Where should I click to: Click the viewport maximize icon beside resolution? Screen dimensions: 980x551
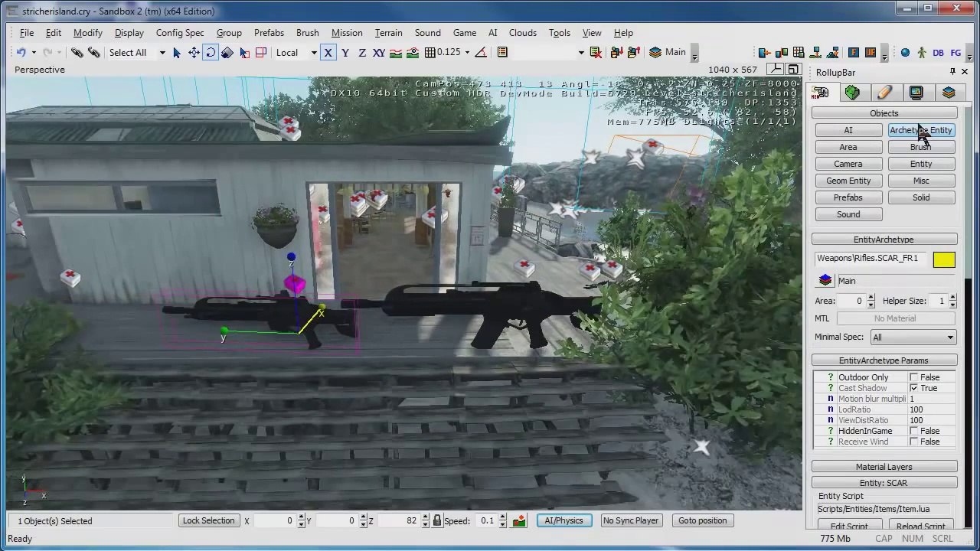pyautogui.click(x=794, y=70)
